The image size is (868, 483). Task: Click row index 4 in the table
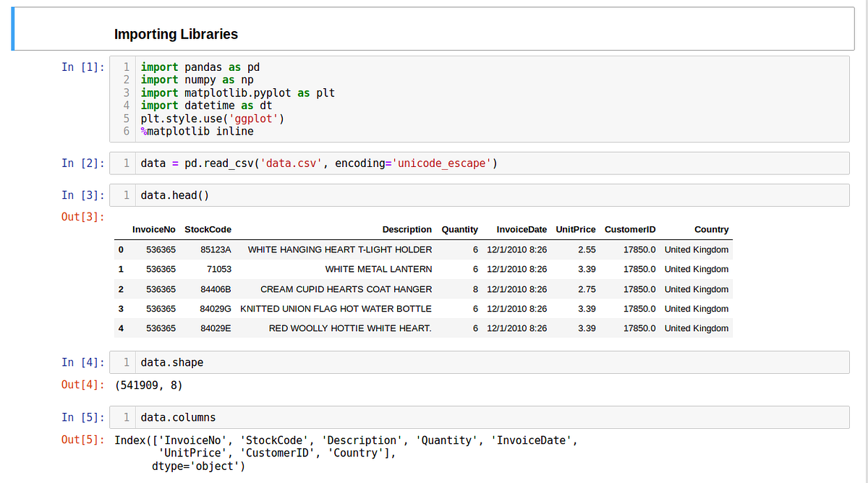pos(121,328)
